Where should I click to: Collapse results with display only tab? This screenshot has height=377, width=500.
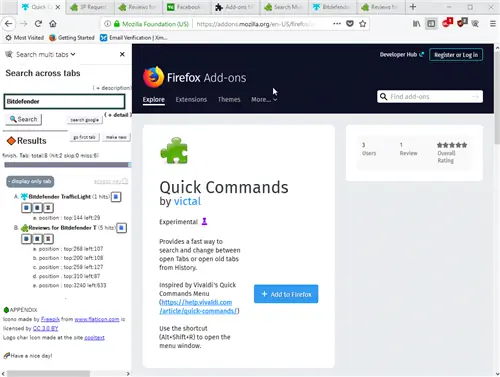click(30, 181)
